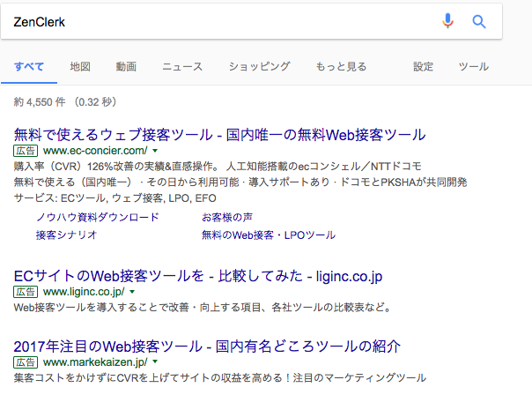The image size is (532, 395).
Task: Expand dropdown arrow beside www.ec-concier.com/
Action: (155, 151)
